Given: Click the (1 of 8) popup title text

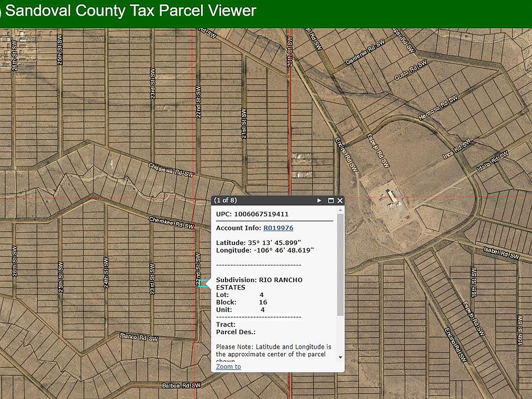Looking at the screenshot, I should coord(226,201).
